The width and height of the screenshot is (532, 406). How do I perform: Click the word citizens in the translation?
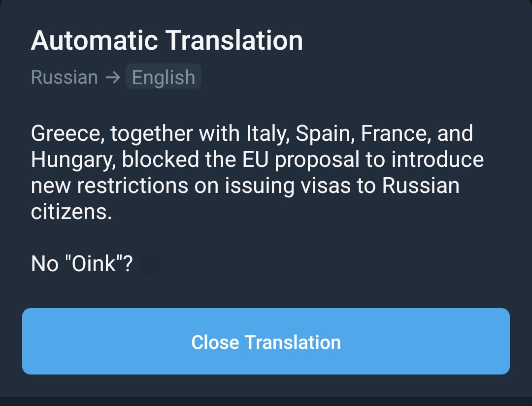[71, 212]
